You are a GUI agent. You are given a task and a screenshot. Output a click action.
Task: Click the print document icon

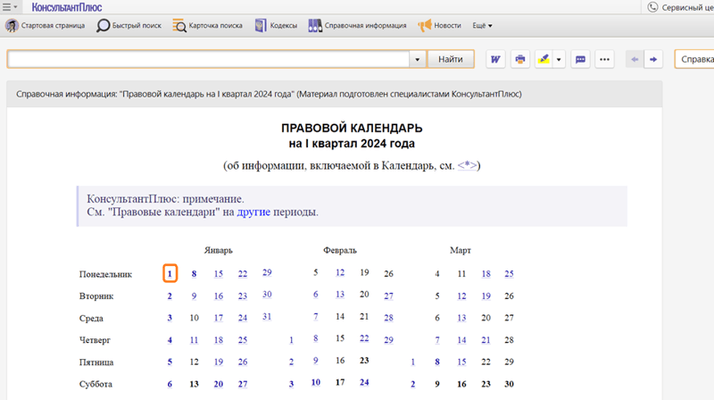[x=520, y=60]
